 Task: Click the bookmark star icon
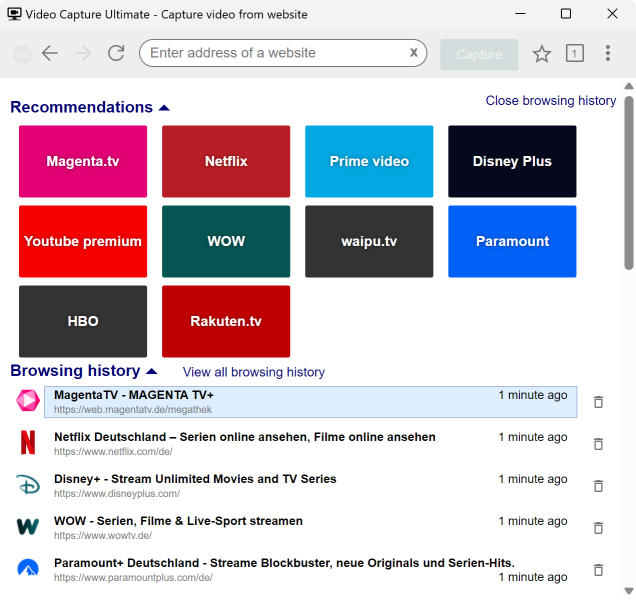pos(541,54)
